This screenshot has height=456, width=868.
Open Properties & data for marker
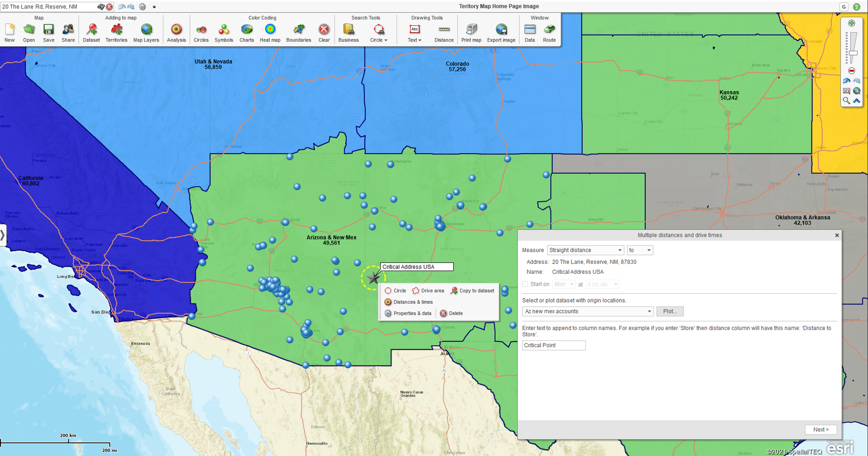point(408,313)
